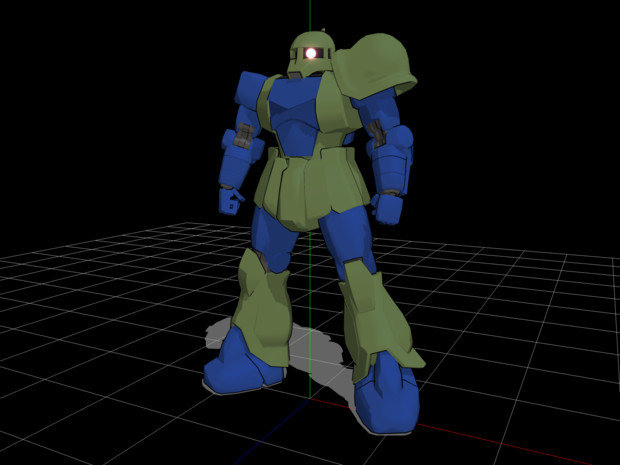Click the blue forearm on the right side
620x465 pixels.
(x=392, y=160)
